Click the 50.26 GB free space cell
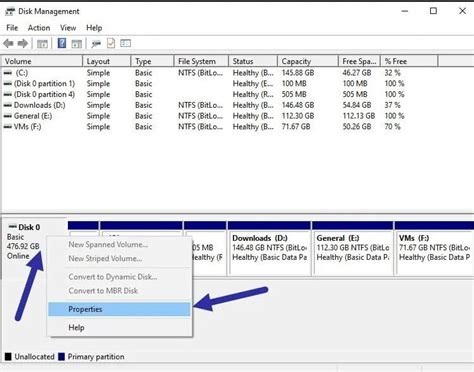This screenshot has height=372, width=474. coord(357,127)
